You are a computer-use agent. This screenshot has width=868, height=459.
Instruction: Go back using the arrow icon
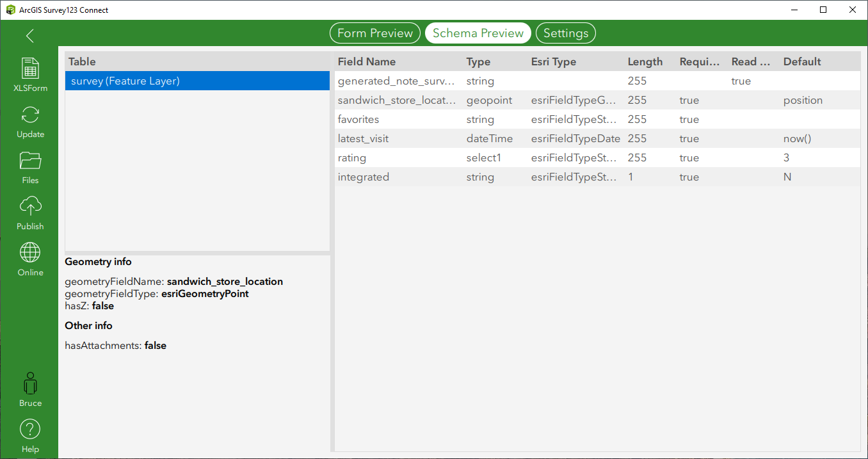[x=30, y=36]
